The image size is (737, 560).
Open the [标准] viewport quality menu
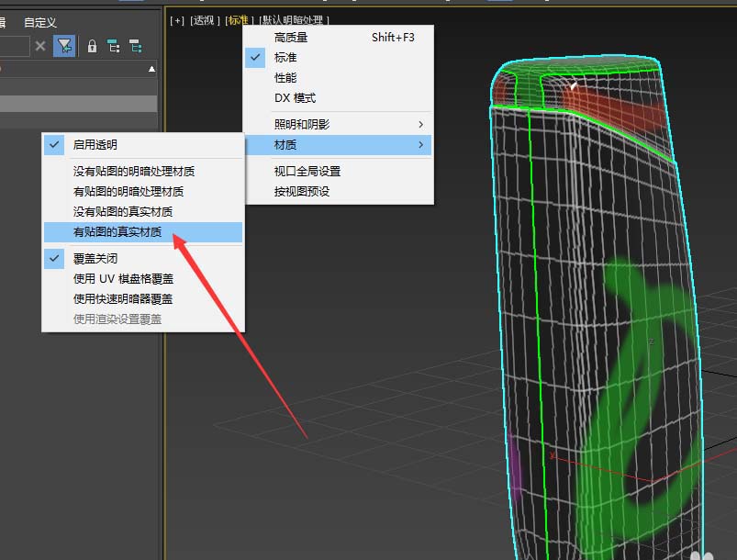(240, 20)
